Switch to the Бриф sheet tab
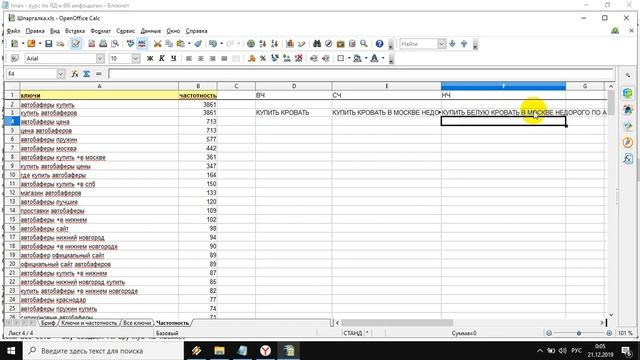The width and height of the screenshot is (640, 360). point(48,323)
